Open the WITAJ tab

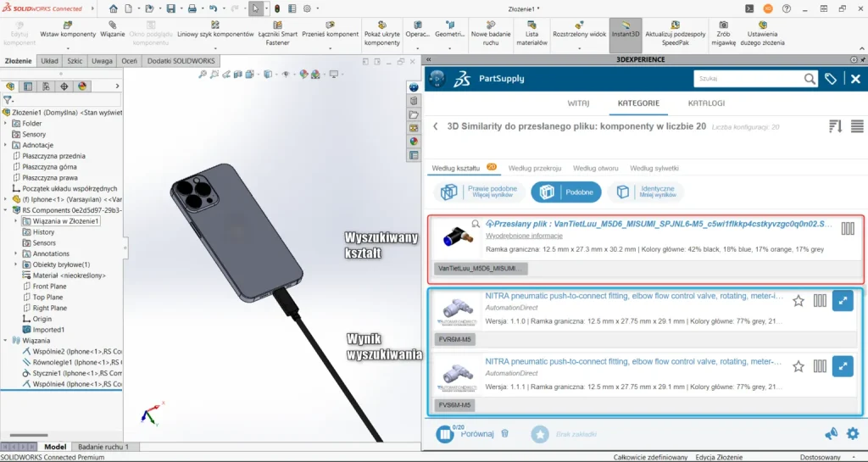click(578, 103)
